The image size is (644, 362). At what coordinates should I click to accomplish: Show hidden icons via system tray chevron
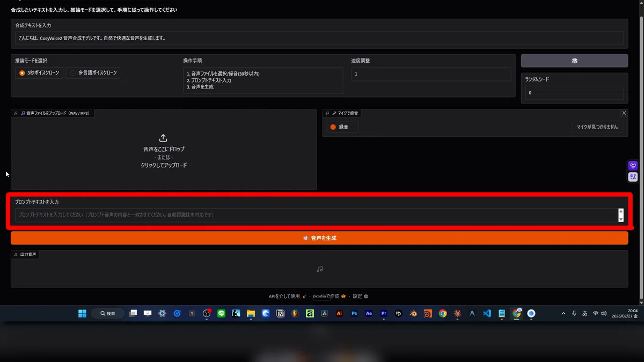pos(563,314)
